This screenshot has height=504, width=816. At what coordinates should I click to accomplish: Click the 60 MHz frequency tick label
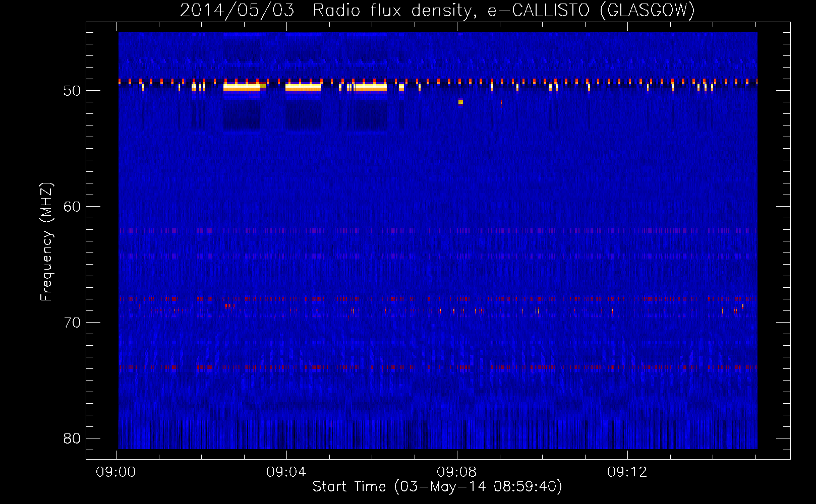point(73,207)
